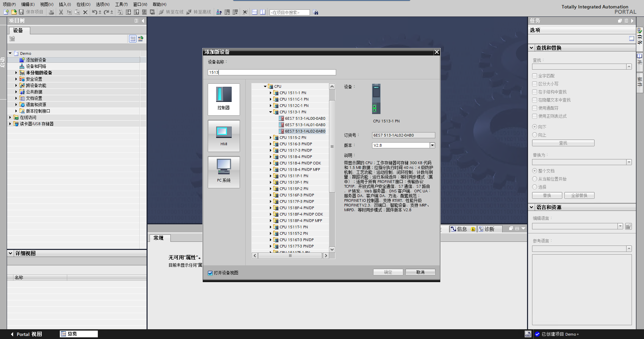Image resolution: width=644 pixels, height=339 pixels.
Task: Expand the CPU 1511-1 PN folder
Action: click(x=270, y=93)
